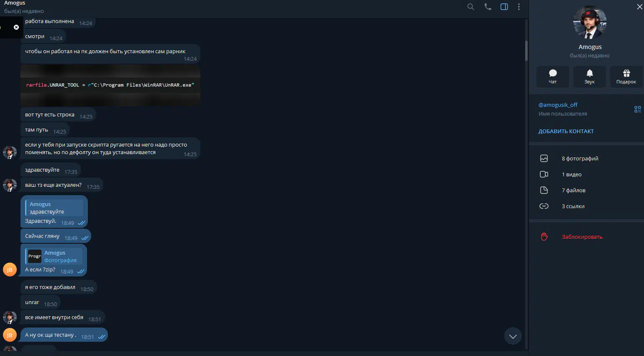
Task: Click the Amogus profile avatar photo
Action: [590, 22]
